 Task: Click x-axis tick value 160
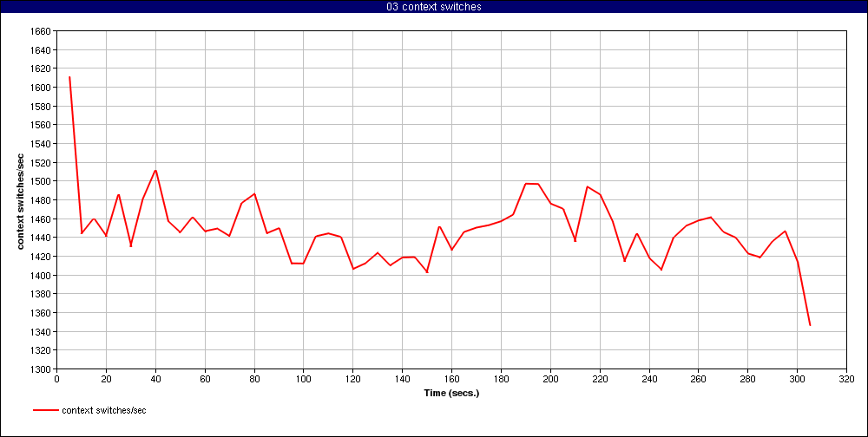click(451, 379)
